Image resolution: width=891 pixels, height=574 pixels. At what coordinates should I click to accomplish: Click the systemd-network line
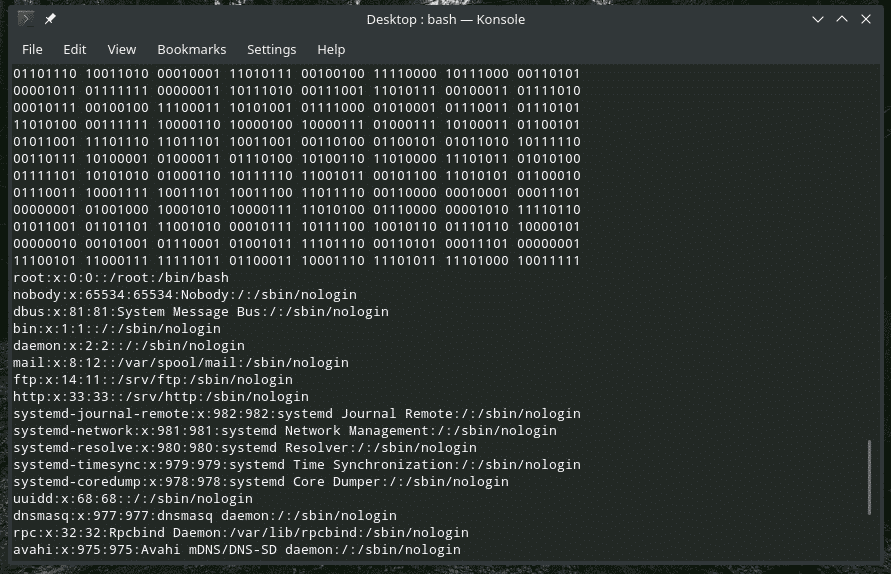[285, 431]
